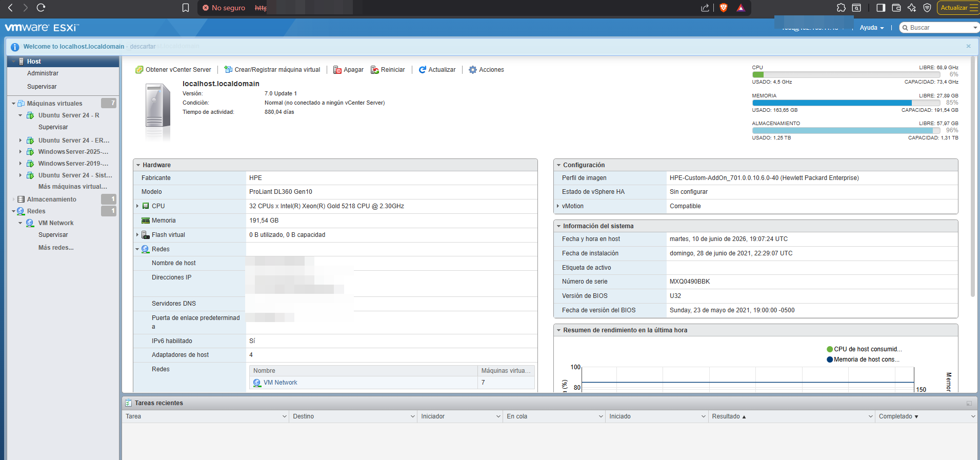Click the Host server icon in navigator
This screenshot has height=460, width=980.
pos(21,62)
